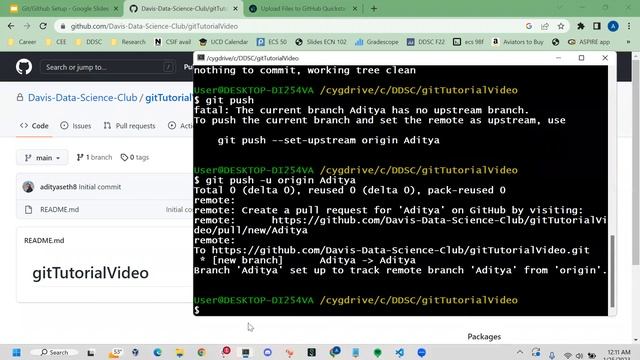The width and height of the screenshot is (640, 360).
Task: Select the Davis-Data-Science-Club GitHub tab
Action: point(183,9)
